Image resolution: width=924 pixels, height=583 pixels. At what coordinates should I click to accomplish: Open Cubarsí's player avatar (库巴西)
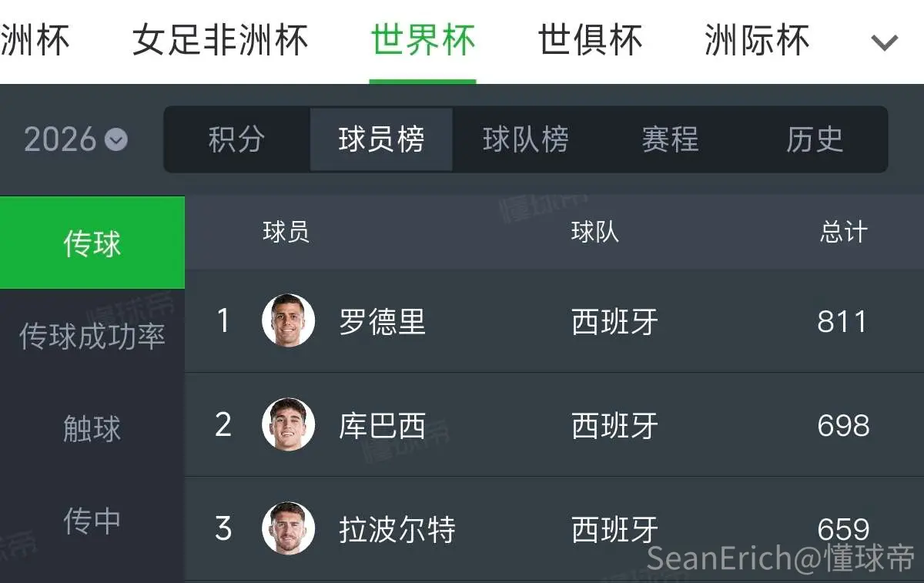[x=288, y=424]
